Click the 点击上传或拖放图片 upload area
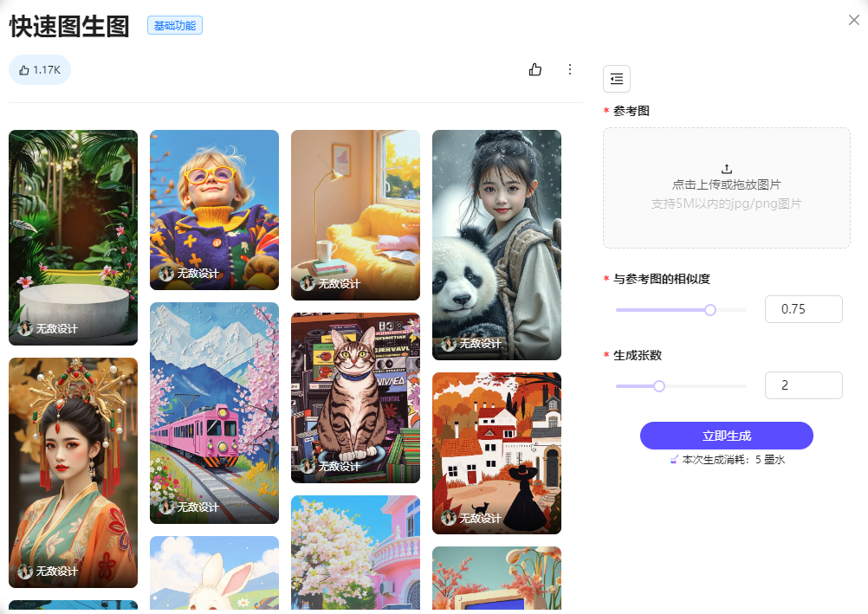868x614 pixels. [726, 188]
